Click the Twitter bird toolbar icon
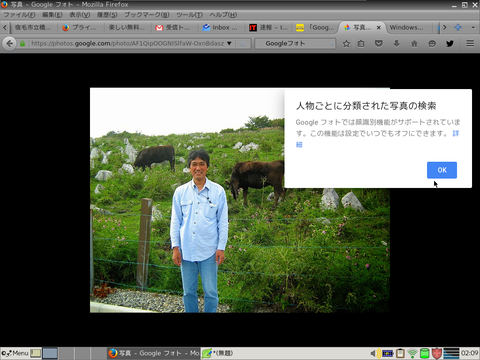This screenshot has width=480, height=360. click(x=450, y=43)
